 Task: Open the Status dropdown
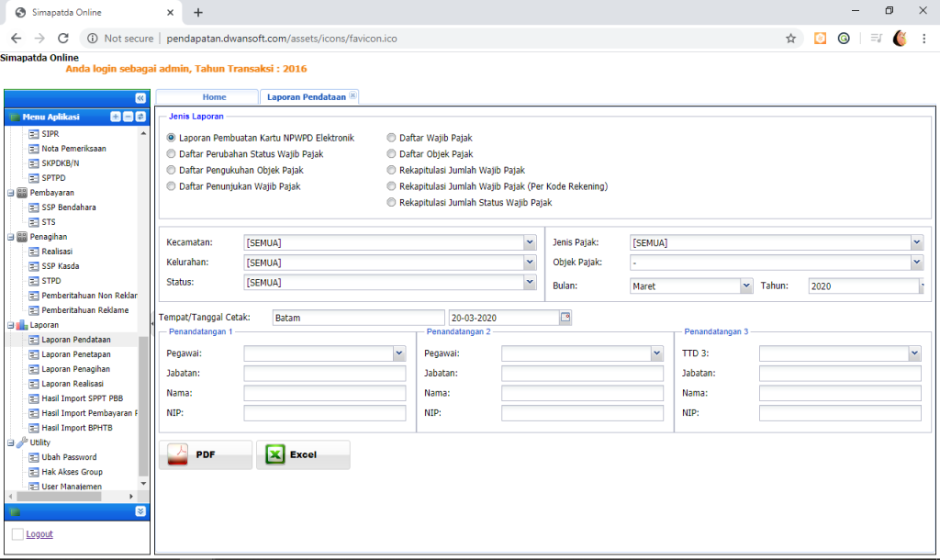[x=530, y=282]
